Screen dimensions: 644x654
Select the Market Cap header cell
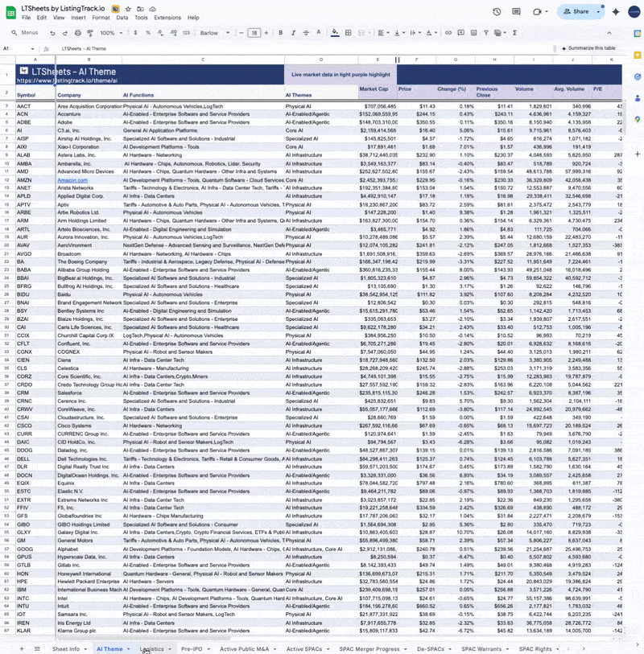[378, 93]
